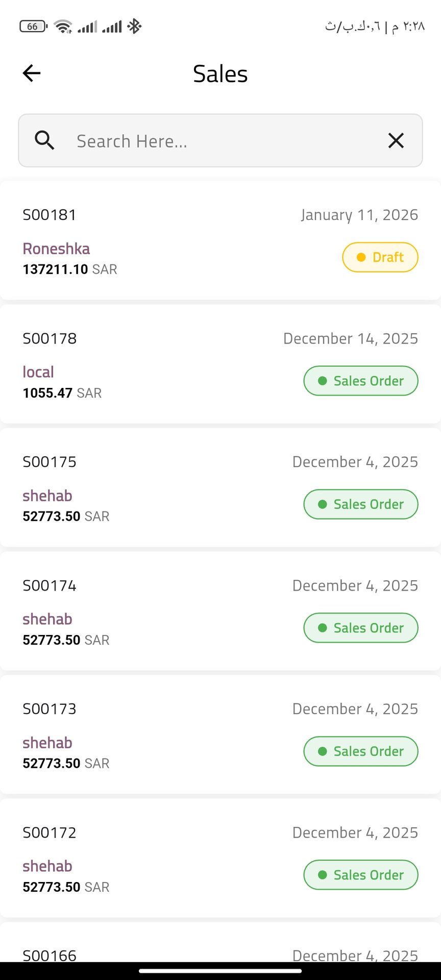Tap the Wi-Fi status icon

[x=63, y=27]
